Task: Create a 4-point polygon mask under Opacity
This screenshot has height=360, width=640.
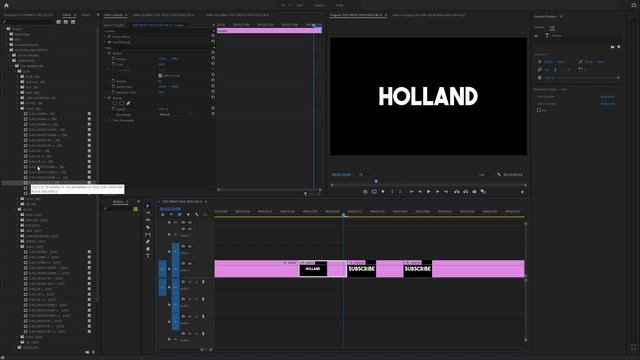Action: click(x=122, y=103)
